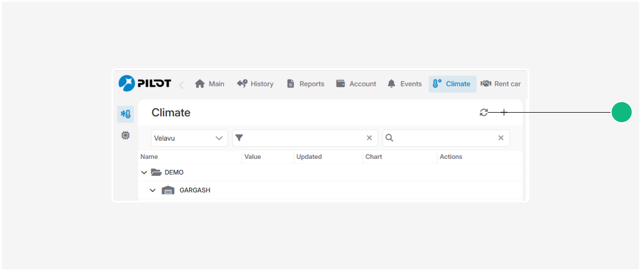The height and width of the screenshot is (271, 644).
Task: Click the Climate panel heading
Action: click(171, 113)
